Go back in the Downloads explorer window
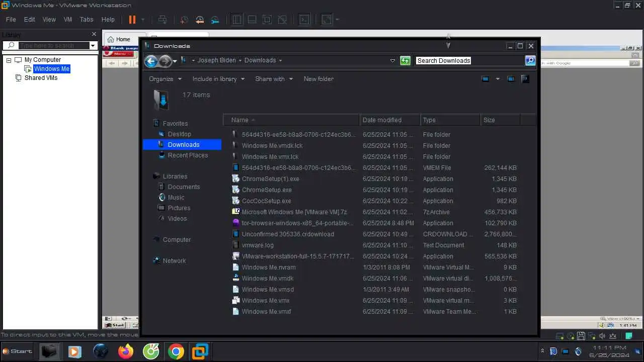This screenshot has width=644, height=362. point(150,61)
